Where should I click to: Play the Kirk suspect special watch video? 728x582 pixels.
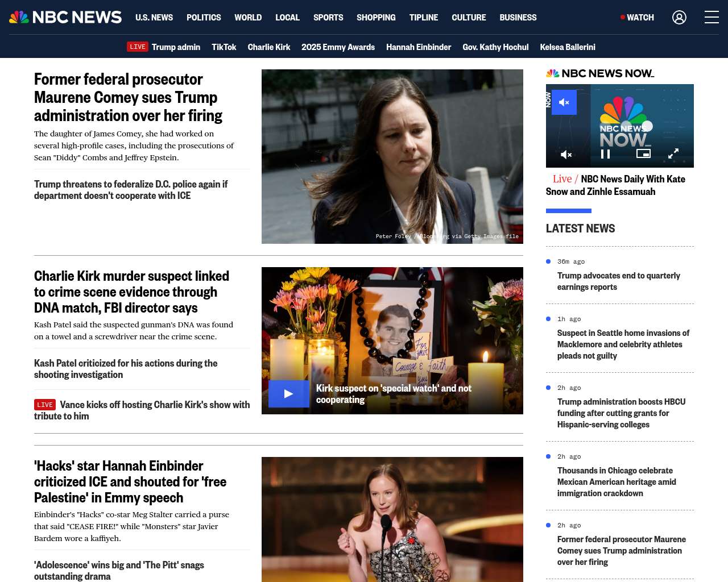click(289, 394)
